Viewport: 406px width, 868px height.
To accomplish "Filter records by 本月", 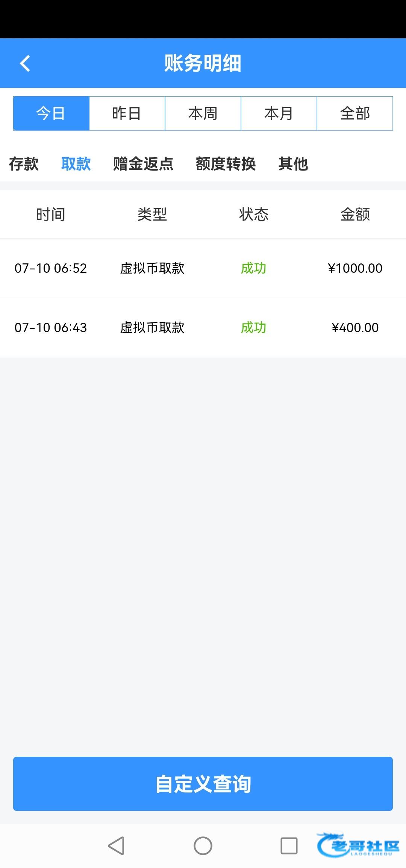I will (279, 113).
